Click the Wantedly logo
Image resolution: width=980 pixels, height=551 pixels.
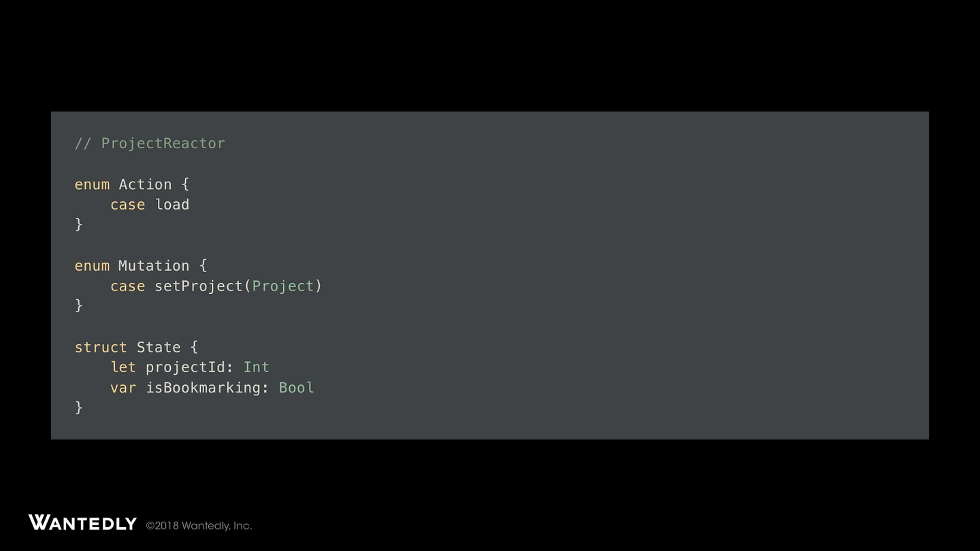point(82,522)
